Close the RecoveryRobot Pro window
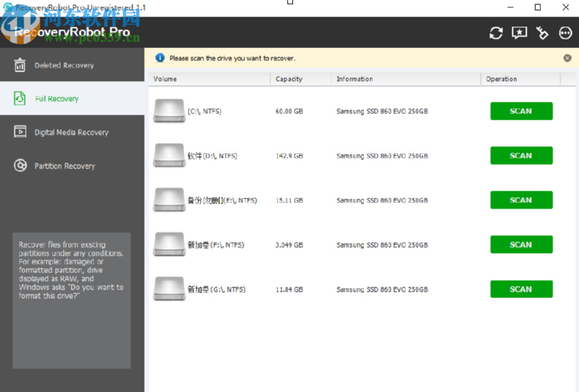This screenshot has width=579, height=392. tap(565, 7)
